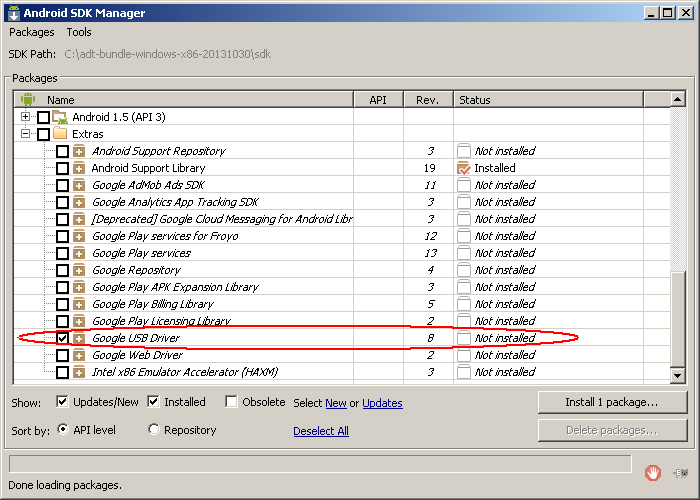Click the New selection link
700x500 pixels.
tap(336, 403)
